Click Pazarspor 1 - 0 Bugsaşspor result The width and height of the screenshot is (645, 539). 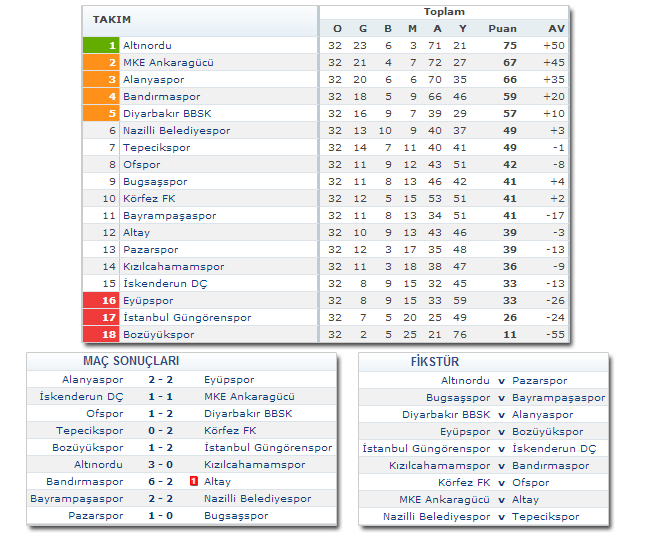coord(161,515)
